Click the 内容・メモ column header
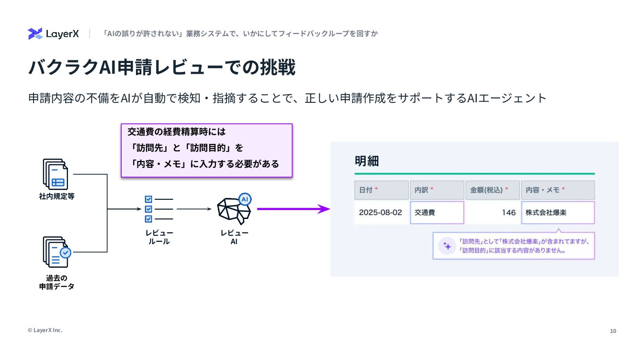 (x=558, y=190)
